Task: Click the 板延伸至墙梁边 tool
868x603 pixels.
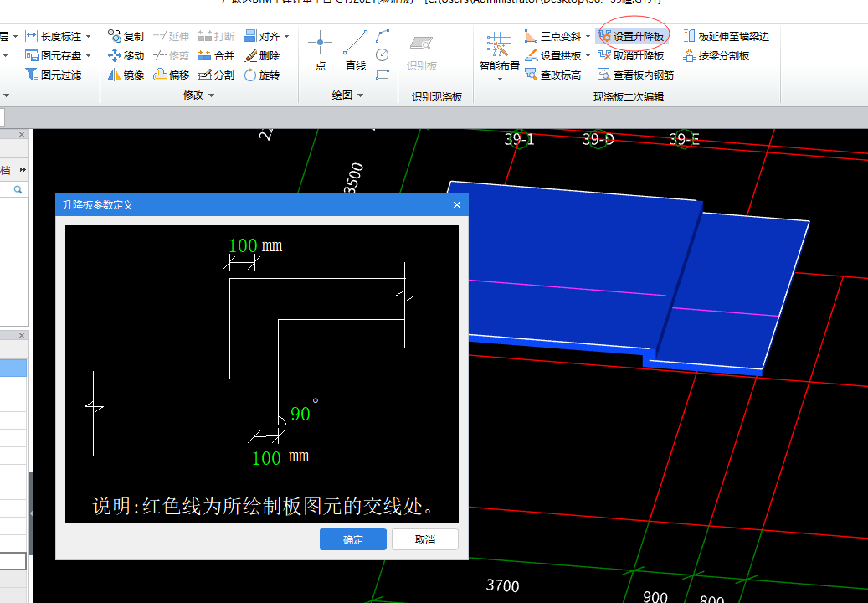Action: [x=726, y=37]
